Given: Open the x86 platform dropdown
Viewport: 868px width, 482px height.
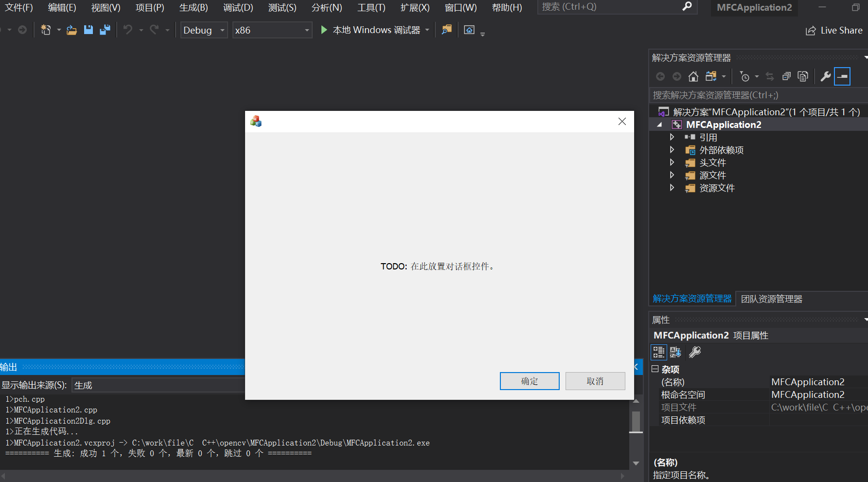Looking at the screenshot, I should (x=270, y=30).
